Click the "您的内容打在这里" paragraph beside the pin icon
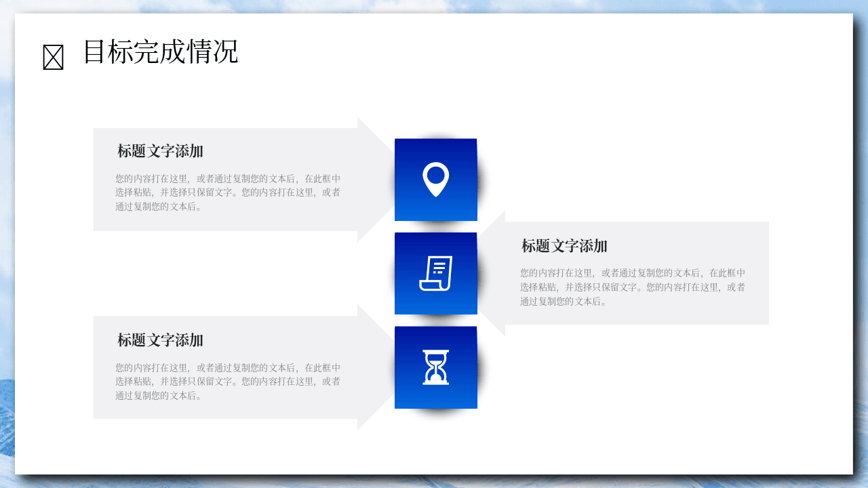The image size is (868, 488). (x=228, y=193)
